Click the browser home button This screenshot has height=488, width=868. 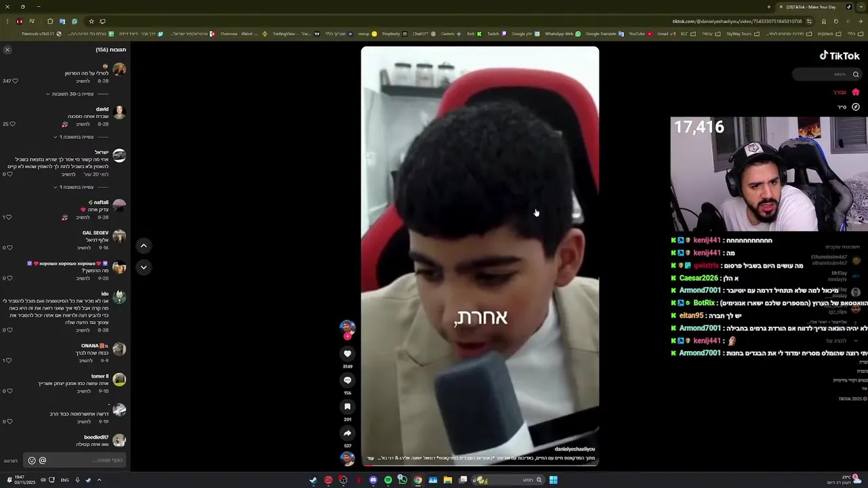point(824,21)
